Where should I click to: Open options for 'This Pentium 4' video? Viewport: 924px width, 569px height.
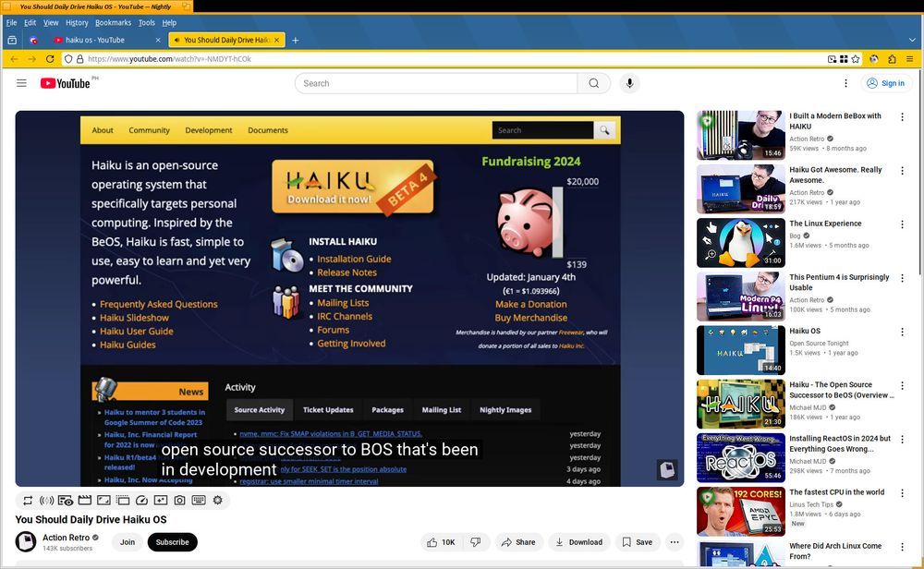pyautogui.click(x=902, y=277)
